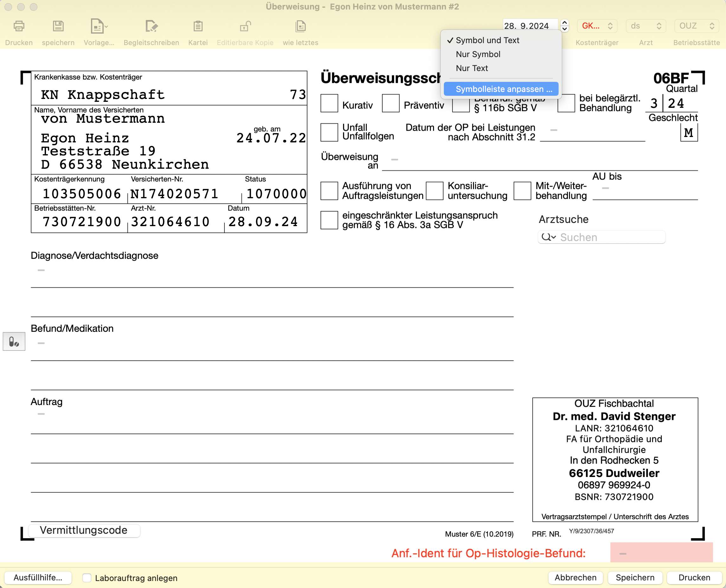Click the date stepper arrows
726x588 pixels.
coord(565,26)
